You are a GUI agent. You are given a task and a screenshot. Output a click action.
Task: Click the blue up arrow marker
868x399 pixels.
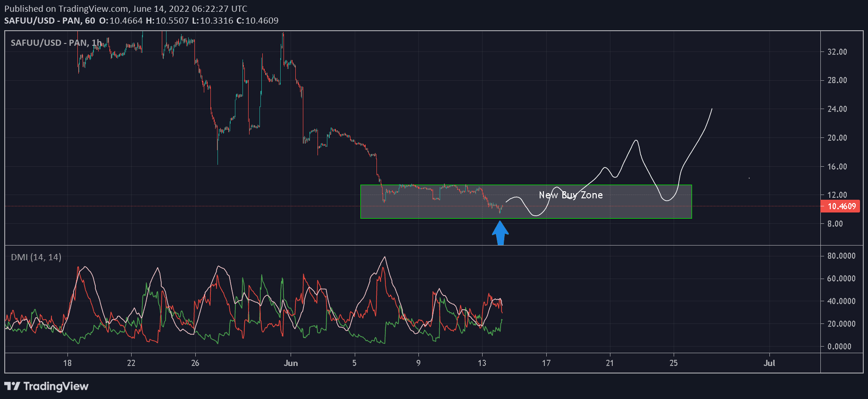pyautogui.click(x=500, y=233)
